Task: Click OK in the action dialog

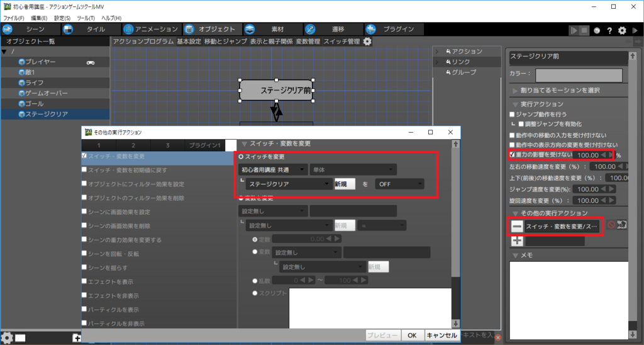Action: tap(412, 336)
